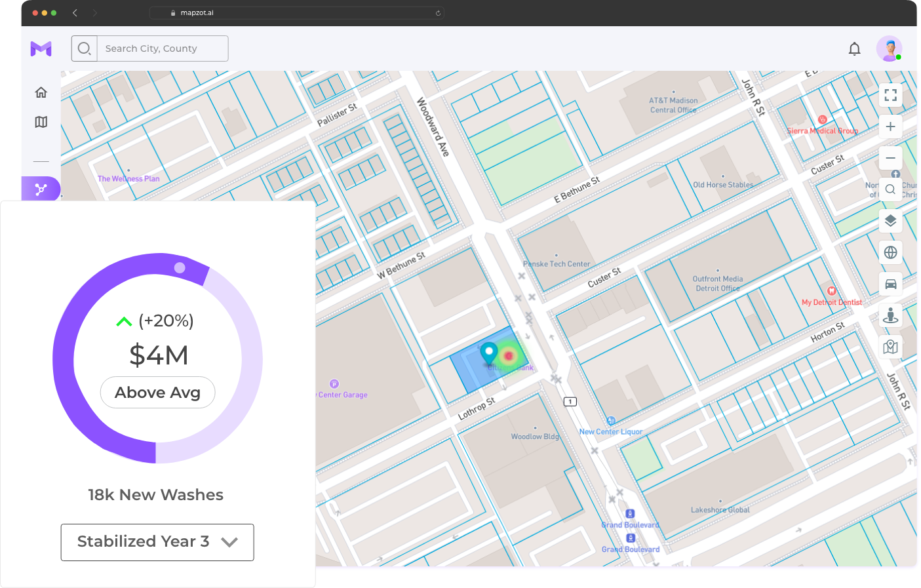
Task: Zoom in on the map
Action: coord(890,127)
